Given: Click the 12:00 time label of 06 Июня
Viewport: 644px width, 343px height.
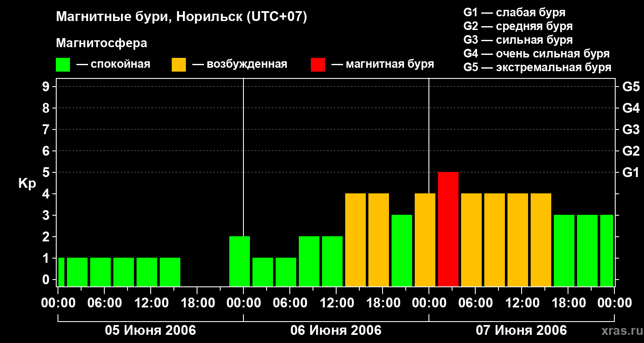Looking at the screenshot, I should click(x=336, y=303).
